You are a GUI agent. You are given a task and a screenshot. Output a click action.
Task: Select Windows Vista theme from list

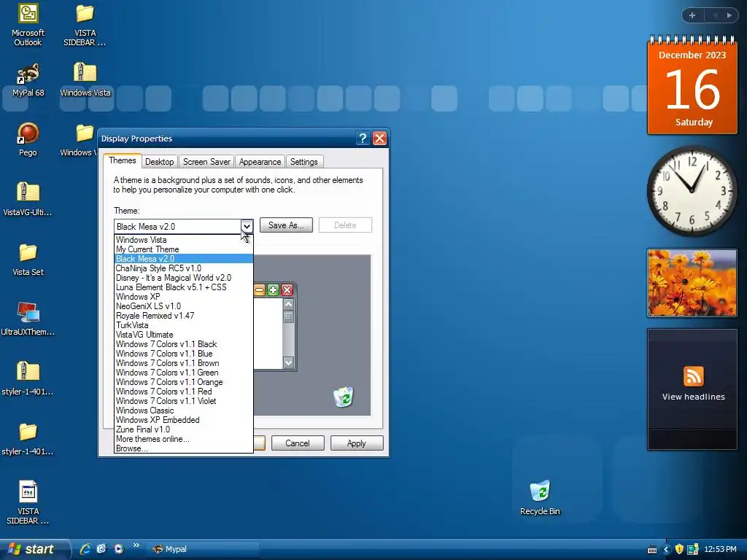point(183,240)
